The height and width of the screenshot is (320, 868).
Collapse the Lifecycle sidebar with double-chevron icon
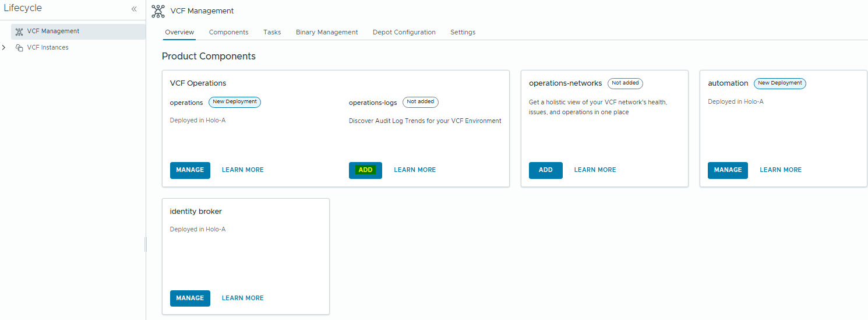point(134,9)
